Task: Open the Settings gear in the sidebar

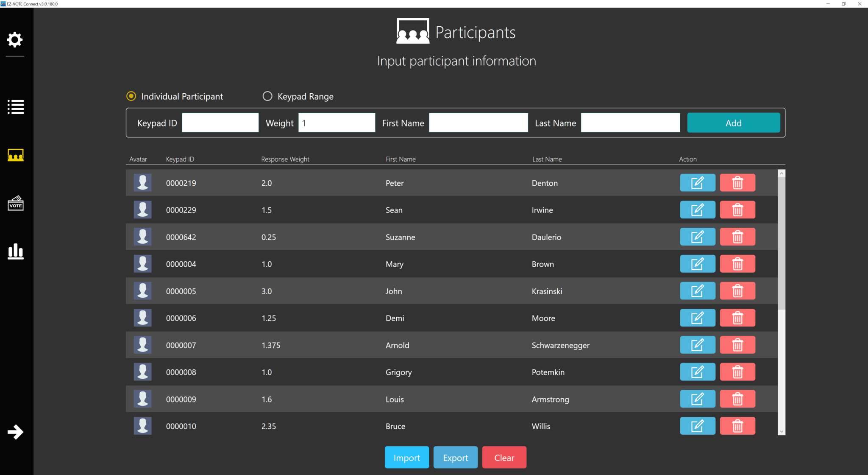Action: coord(15,40)
